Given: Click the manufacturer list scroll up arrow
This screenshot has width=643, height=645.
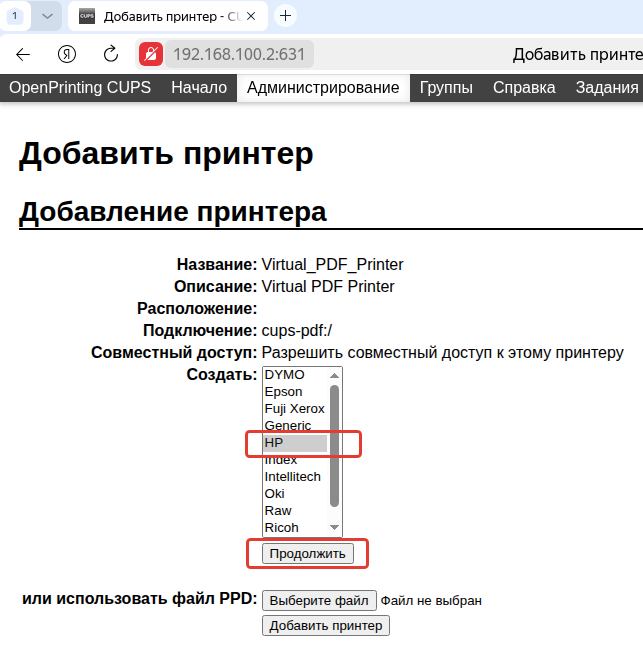Looking at the screenshot, I should (x=334, y=375).
